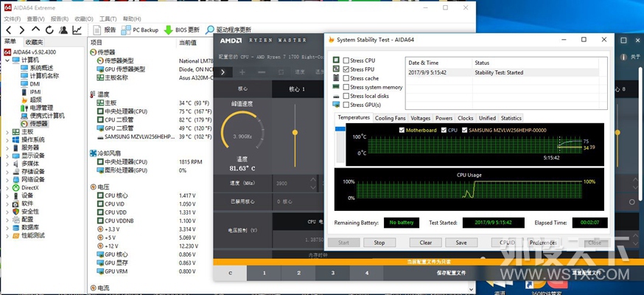Click Ryzen Master expand arrow button
The width and height of the screenshot is (644, 295).
pos(223,72)
